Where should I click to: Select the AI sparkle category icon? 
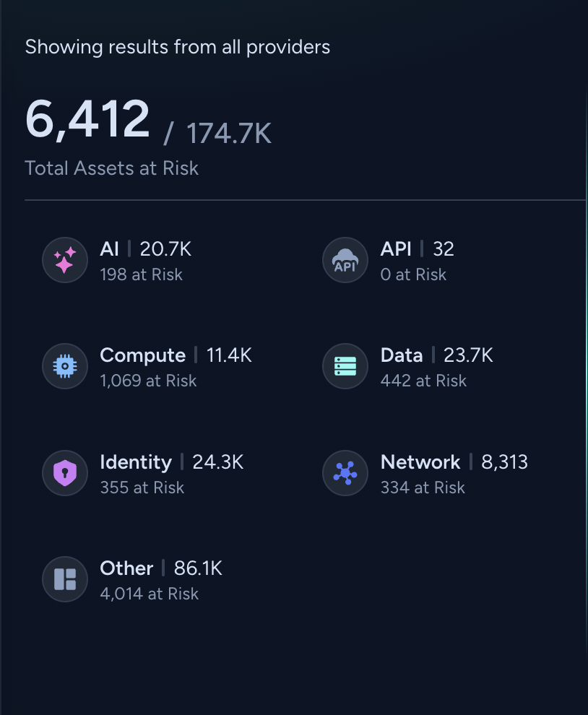click(65, 259)
